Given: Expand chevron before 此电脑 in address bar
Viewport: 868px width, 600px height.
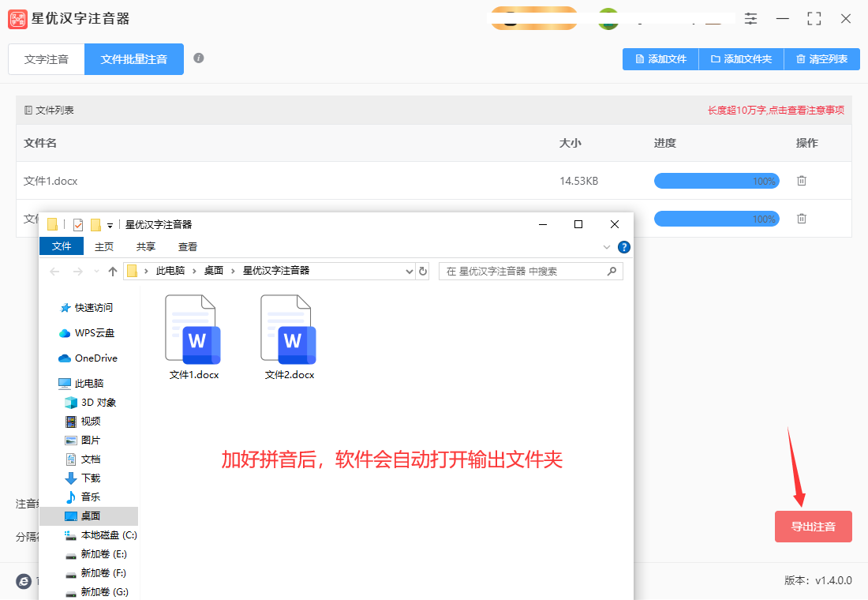Looking at the screenshot, I should click(146, 271).
